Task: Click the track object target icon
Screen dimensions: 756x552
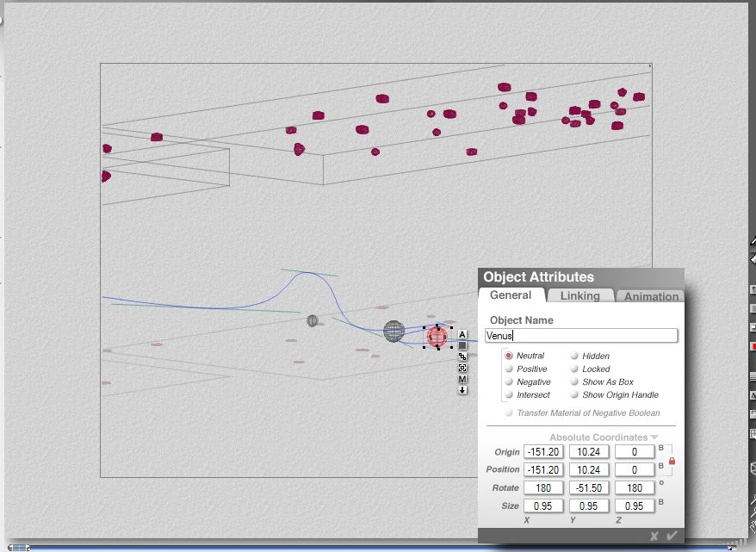Action: tap(462, 368)
